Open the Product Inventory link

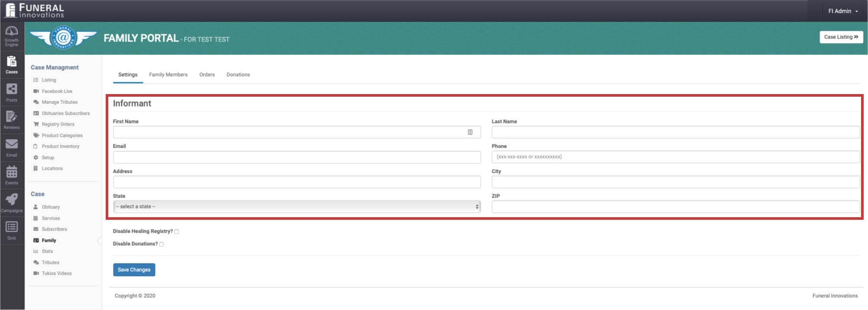pyautogui.click(x=61, y=147)
